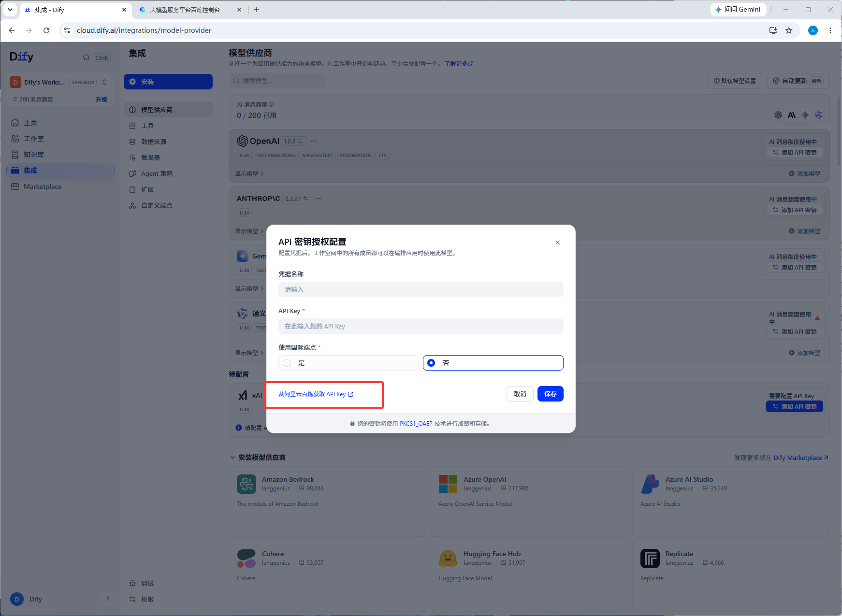The height and width of the screenshot is (616, 842).
Task: Expand 显示模型 under OpenAI
Action: (249, 173)
